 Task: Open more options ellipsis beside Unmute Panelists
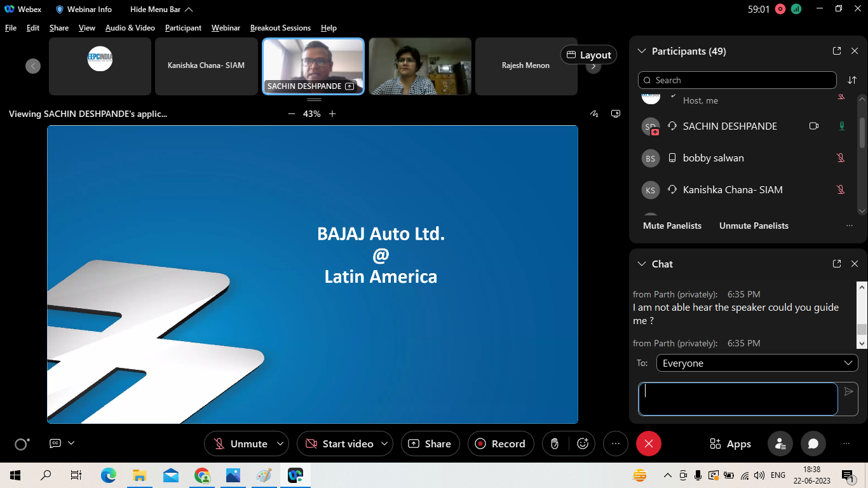(850, 226)
